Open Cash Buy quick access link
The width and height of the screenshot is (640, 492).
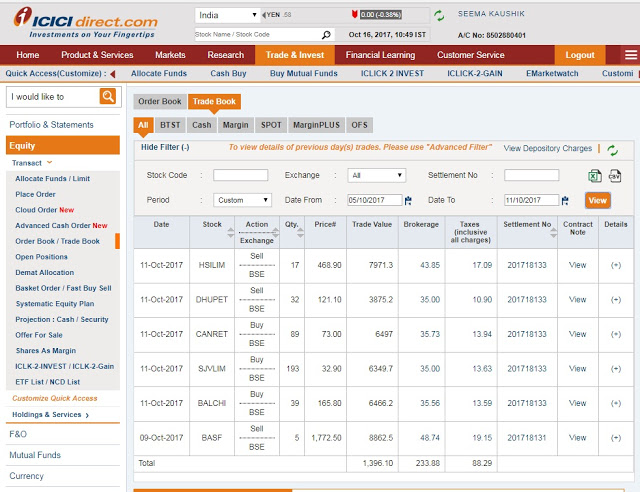(x=228, y=73)
